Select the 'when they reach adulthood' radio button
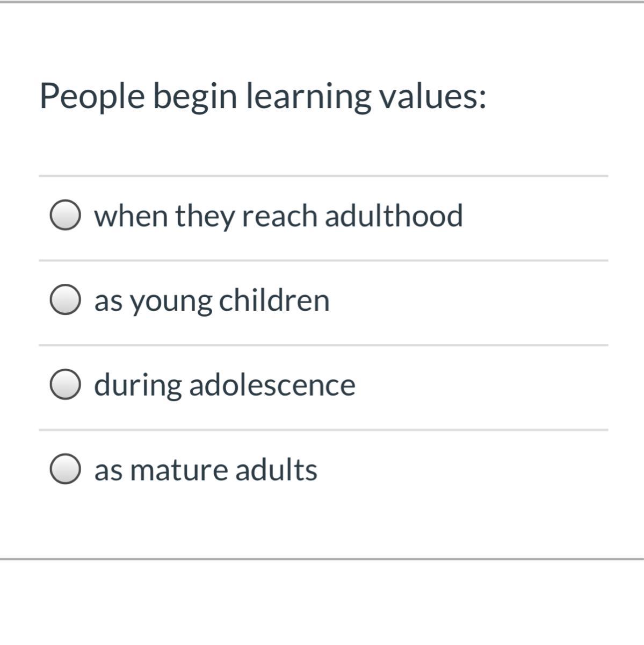The height and width of the screenshot is (645, 644). (66, 216)
